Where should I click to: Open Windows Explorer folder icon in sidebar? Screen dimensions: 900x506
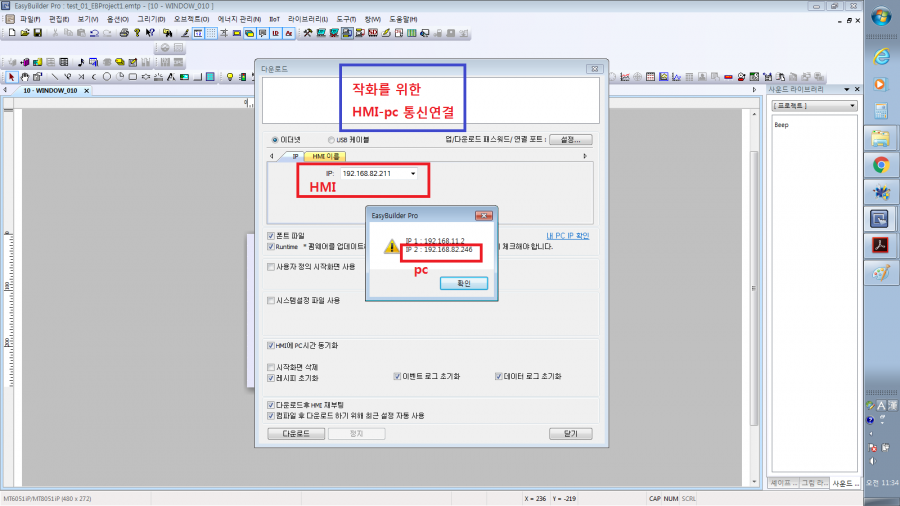[x=880, y=138]
